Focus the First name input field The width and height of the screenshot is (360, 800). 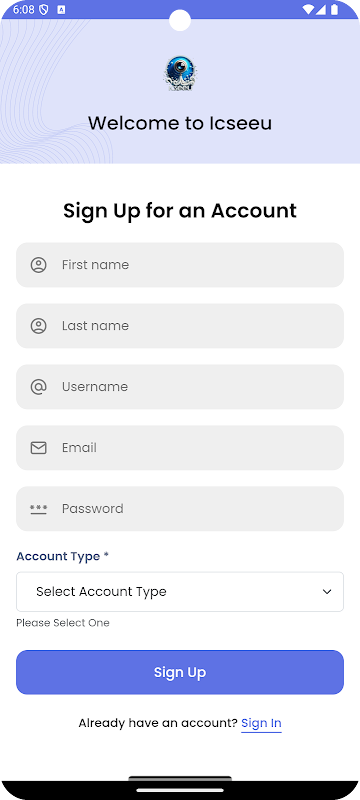[180, 265]
